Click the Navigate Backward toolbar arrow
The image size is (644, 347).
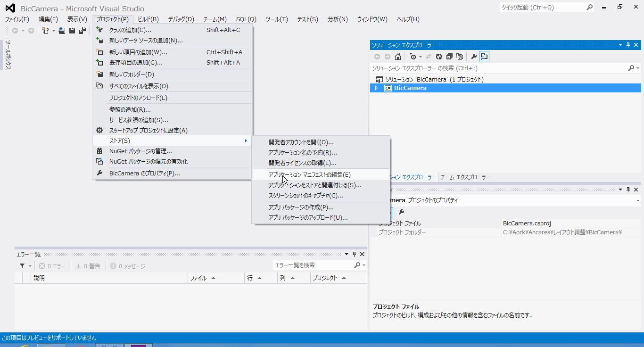click(x=15, y=31)
